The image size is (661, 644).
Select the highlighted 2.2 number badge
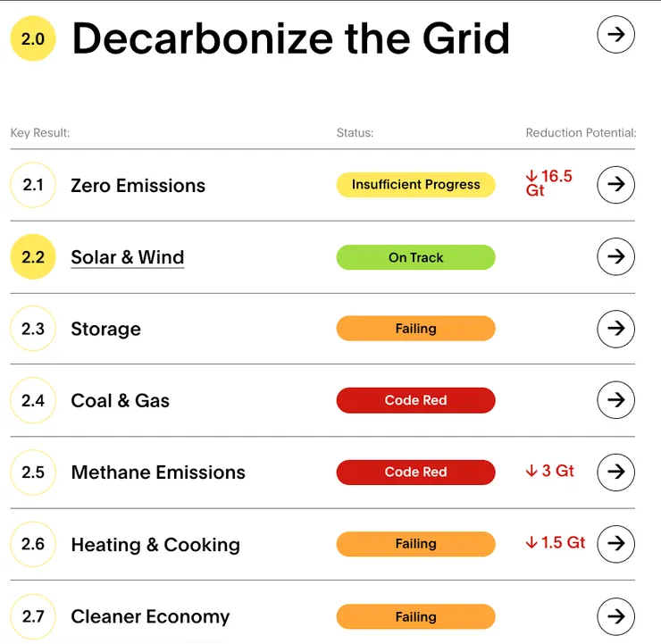33,257
